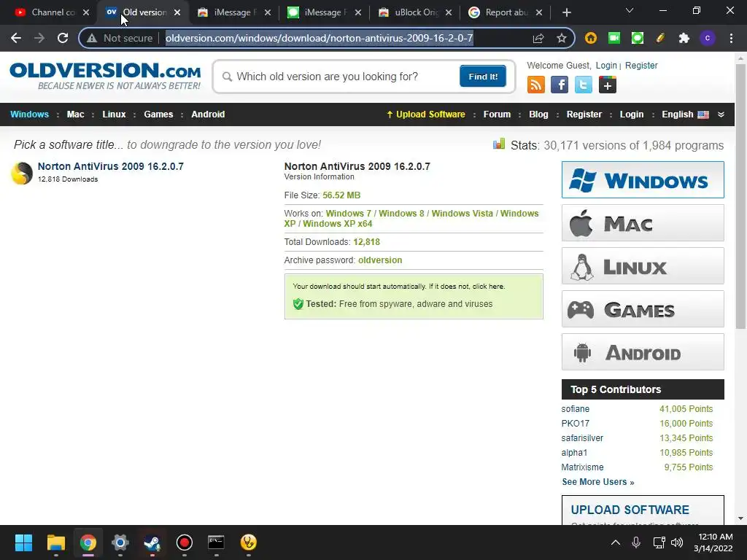This screenshot has width=747, height=560.
Task: Open Chrome three-dot menu
Action: pos(731,38)
